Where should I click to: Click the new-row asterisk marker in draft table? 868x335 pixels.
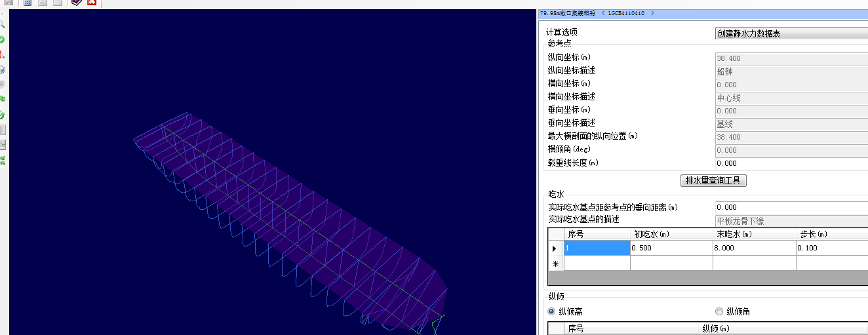555,264
